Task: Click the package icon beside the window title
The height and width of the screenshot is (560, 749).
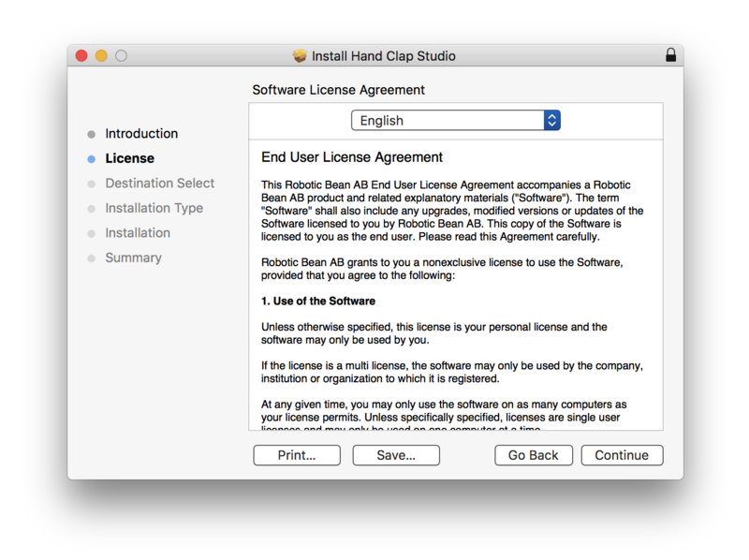Action: click(x=300, y=56)
